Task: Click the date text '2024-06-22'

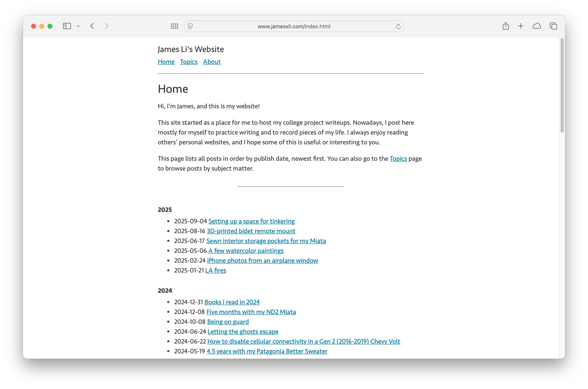Action: pyautogui.click(x=190, y=341)
